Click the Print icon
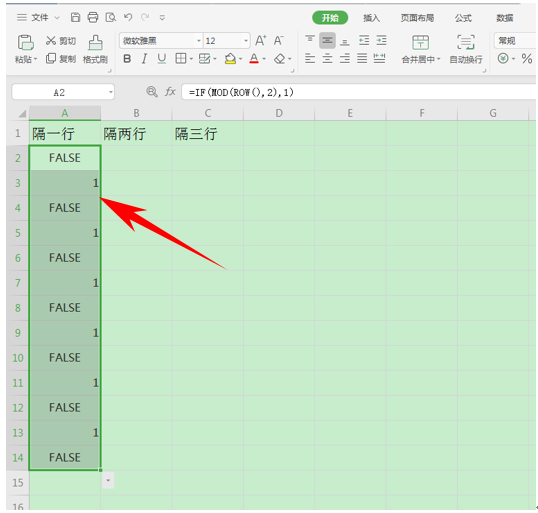 pos(93,17)
